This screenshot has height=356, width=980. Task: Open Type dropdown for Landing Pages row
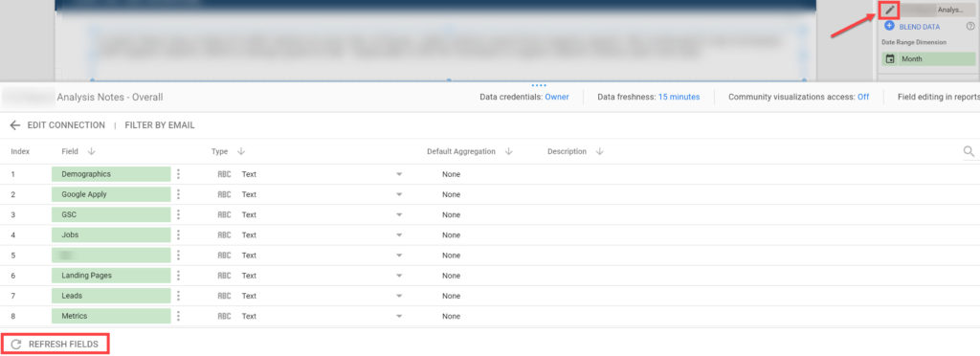[399, 276]
